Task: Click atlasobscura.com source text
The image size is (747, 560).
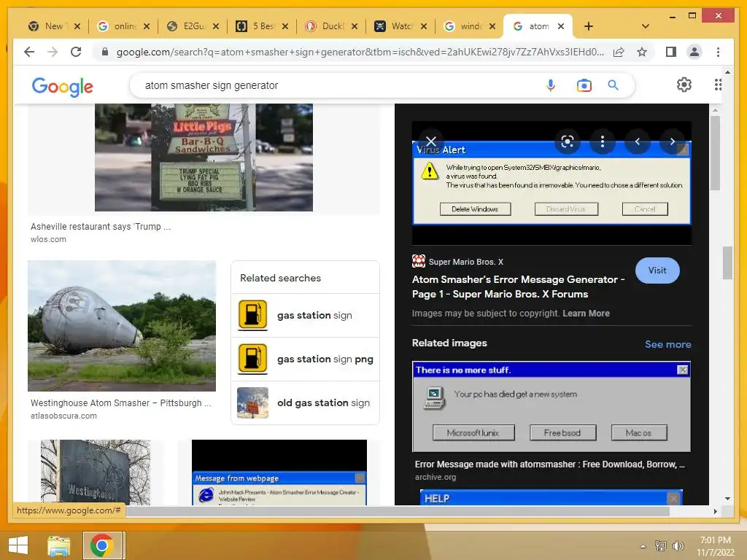Action: click(x=63, y=416)
